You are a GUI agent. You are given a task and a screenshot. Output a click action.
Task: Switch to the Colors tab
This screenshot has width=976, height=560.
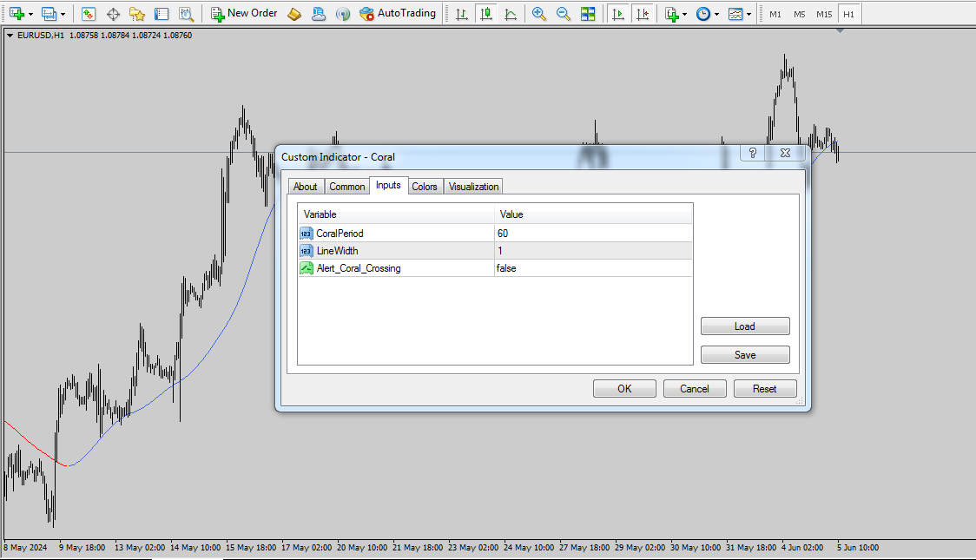click(425, 187)
